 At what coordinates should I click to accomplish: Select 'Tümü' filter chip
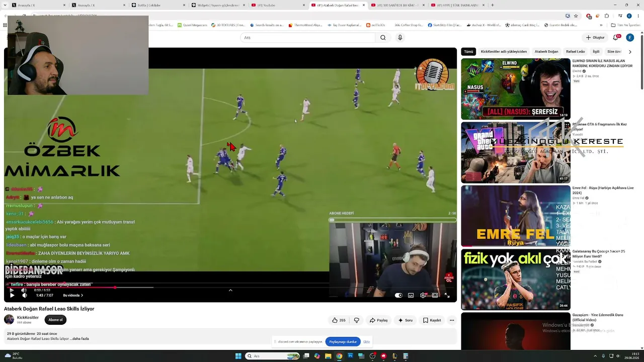pos(468,52)
